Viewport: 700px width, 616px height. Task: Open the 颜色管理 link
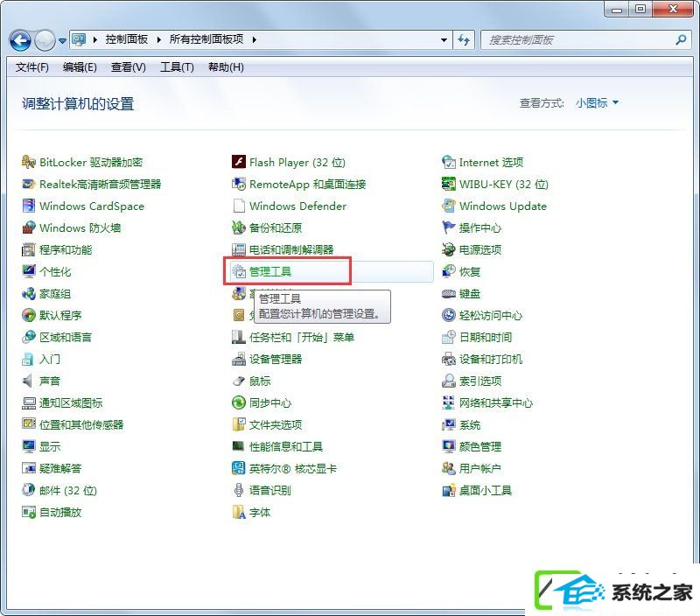coord(480,447)
